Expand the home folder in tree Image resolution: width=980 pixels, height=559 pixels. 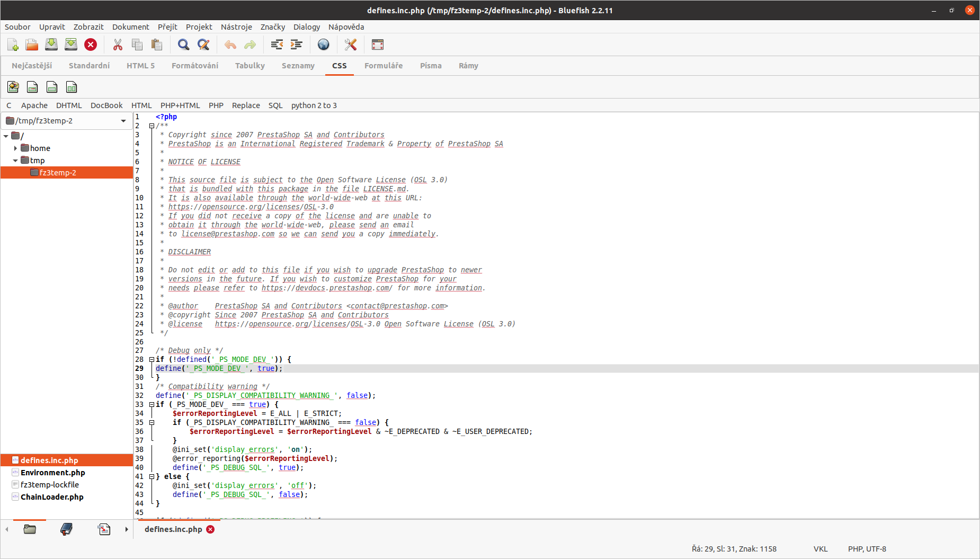15,148
